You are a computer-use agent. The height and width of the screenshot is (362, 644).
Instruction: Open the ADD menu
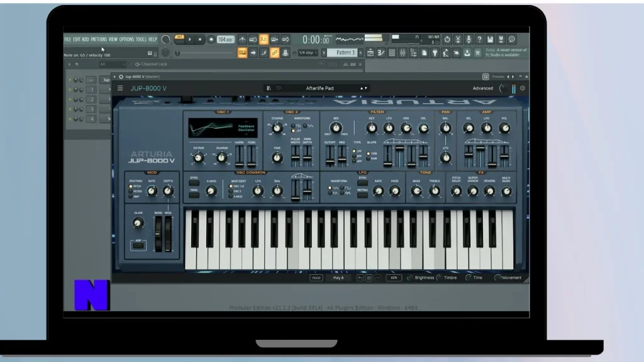pos(85,40)
